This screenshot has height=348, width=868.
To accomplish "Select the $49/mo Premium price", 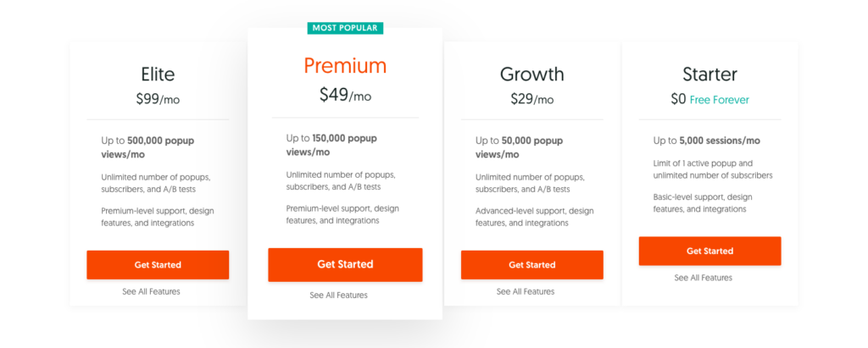I will [x=346, y=95].
